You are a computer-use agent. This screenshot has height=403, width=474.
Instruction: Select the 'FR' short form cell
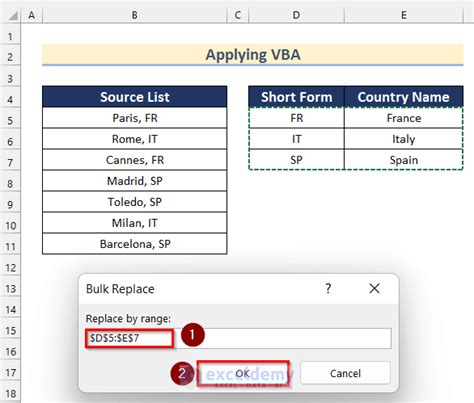(296, 118)
